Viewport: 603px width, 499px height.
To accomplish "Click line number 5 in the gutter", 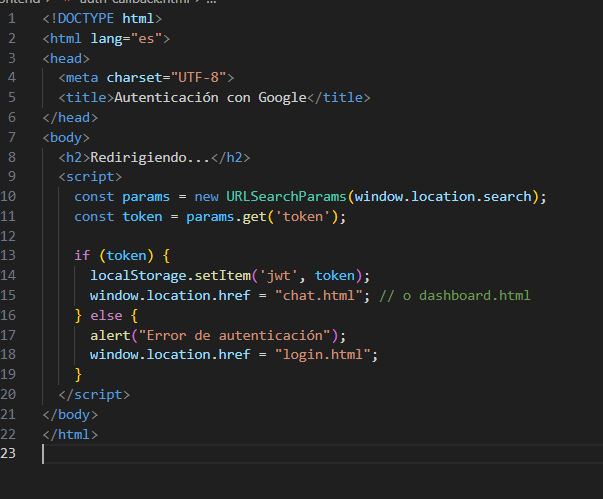I will 12,98.
